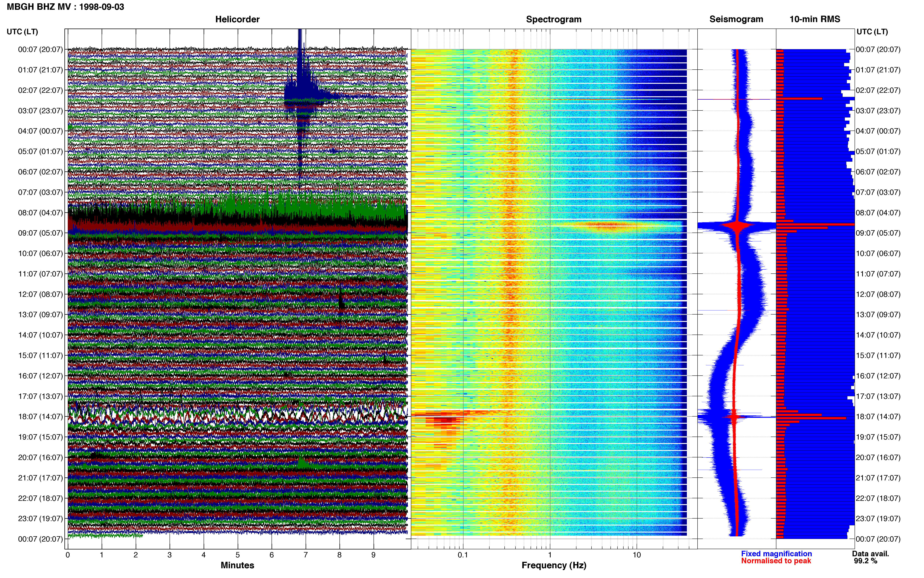Click right time label 03:07 (23:07)
The width and height of the screenshot is (924, 578).
click(x=878, y=111)
